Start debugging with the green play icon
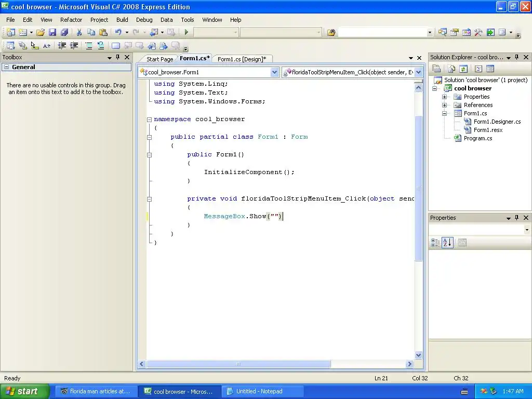The image size is (532, 399). tap(187, 32)
